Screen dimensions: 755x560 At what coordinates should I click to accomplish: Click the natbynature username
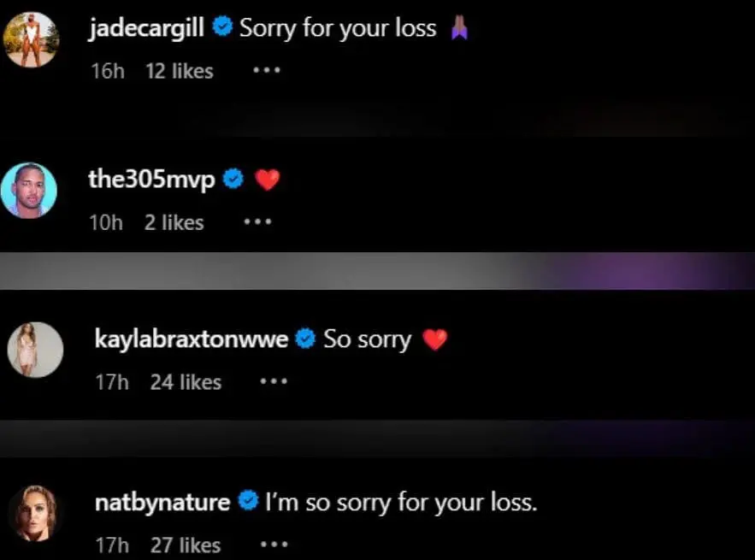(x=162, y=503)
